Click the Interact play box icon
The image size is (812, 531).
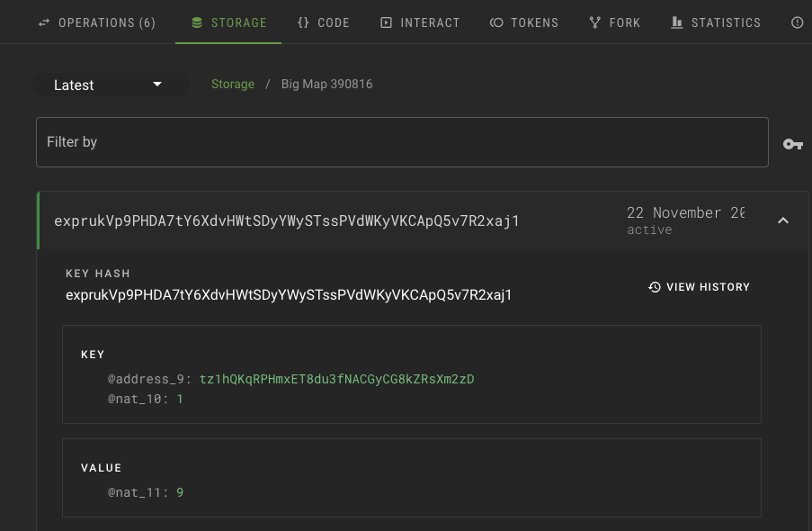click(x=386, y=22)
